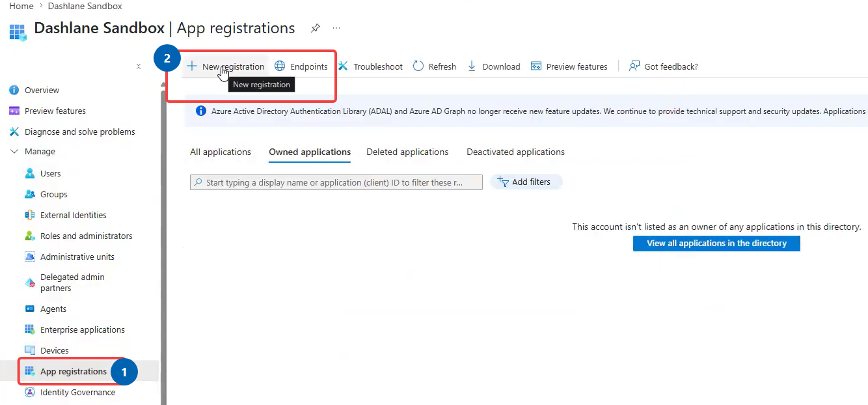Click the Diagnose and solve problems icon
This screenshot has width=868, height=405.
click(x=14, y=132)
